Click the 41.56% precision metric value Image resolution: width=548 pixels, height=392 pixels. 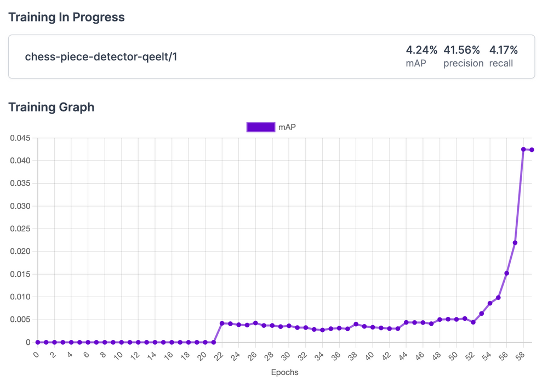tap(463, 49)
